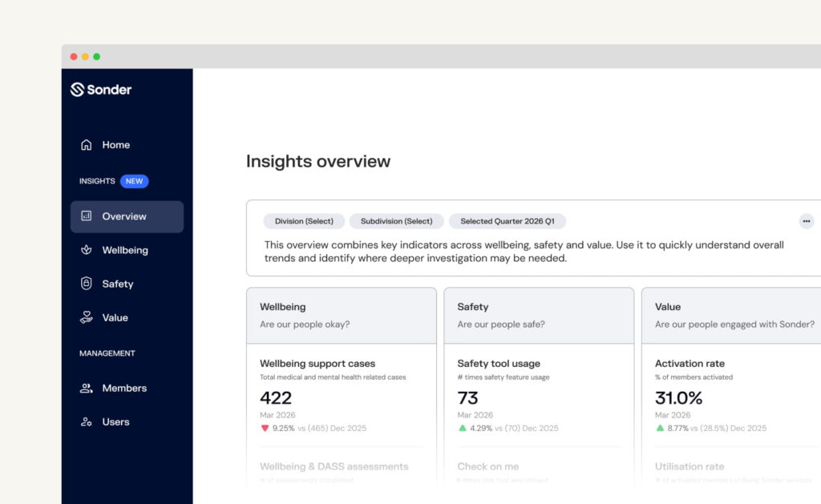
Task: Click the Wellbeing lotus icon
Action: 87,250
